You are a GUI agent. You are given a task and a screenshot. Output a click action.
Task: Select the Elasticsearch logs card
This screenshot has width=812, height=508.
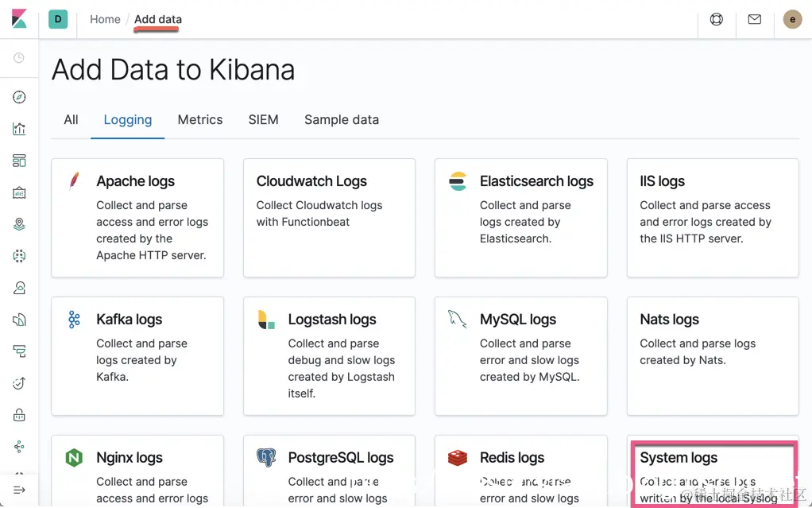[520, 218]
